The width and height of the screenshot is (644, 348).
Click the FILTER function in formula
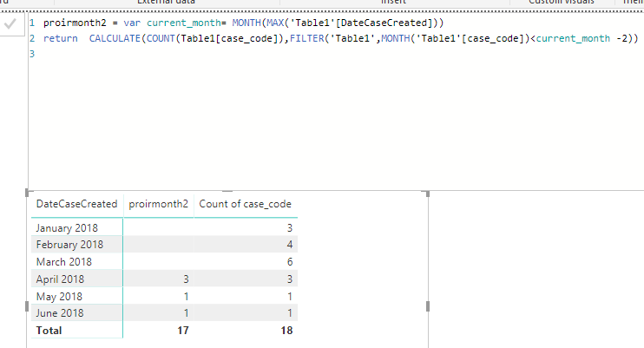[x=306, y=39]
